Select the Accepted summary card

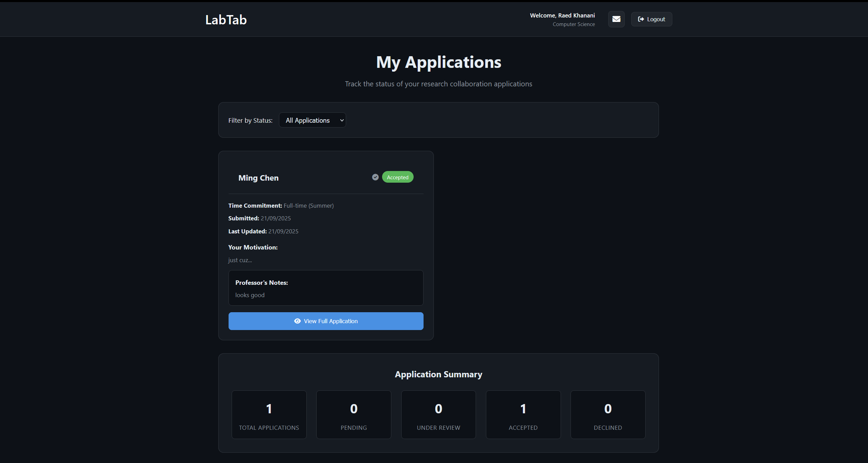(523, 414)
